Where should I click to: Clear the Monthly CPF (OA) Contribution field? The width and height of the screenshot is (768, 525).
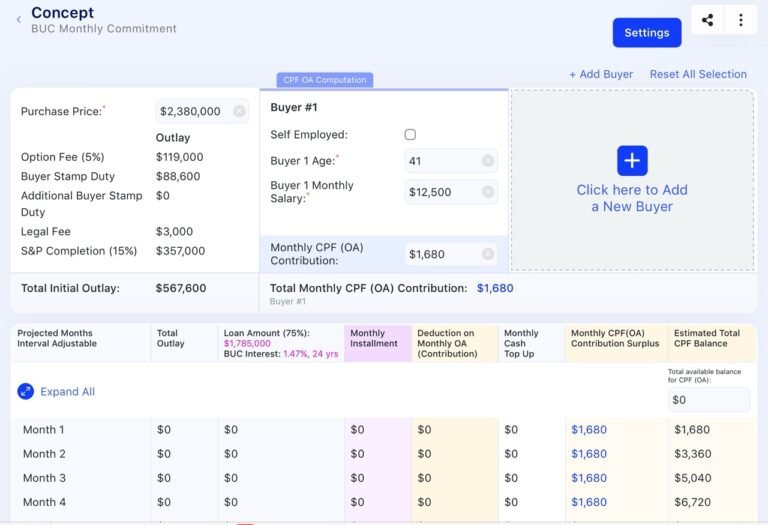point(488,254)
